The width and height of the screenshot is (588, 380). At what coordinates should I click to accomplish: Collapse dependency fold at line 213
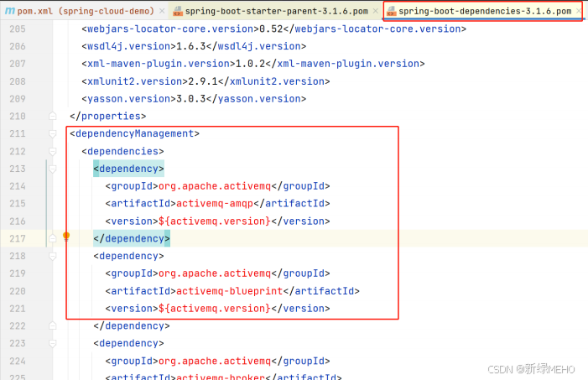(x=53, y=169)
